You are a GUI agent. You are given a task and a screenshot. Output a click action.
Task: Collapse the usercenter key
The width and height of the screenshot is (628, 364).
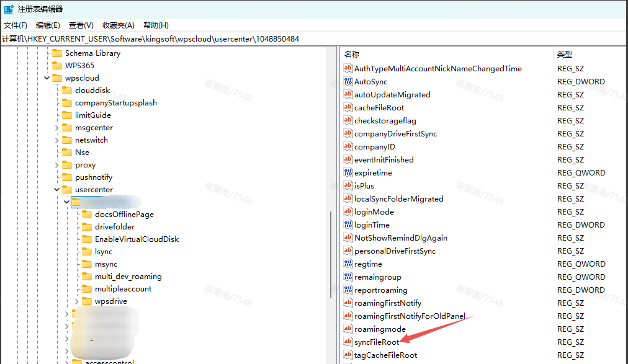(57, 190)
